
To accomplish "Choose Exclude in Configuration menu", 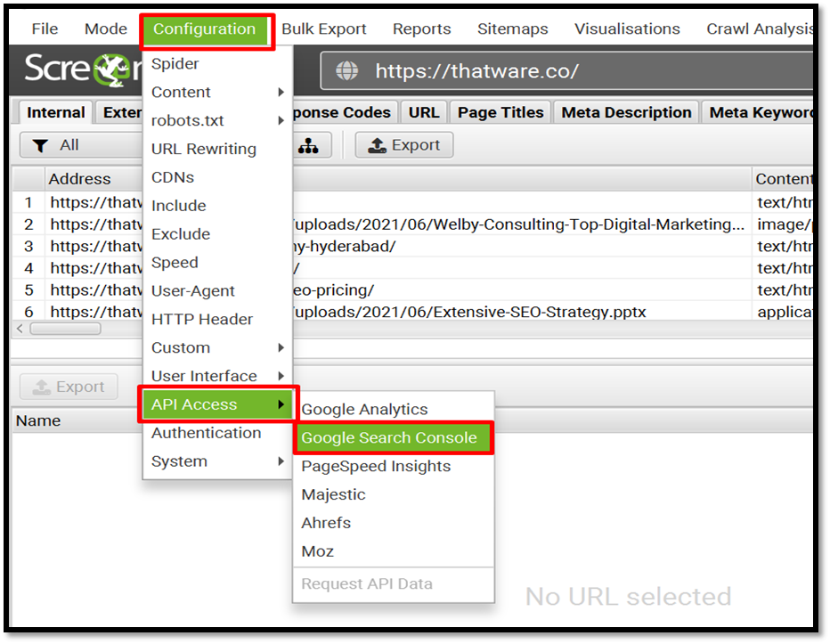I will [x=217, y=234].
